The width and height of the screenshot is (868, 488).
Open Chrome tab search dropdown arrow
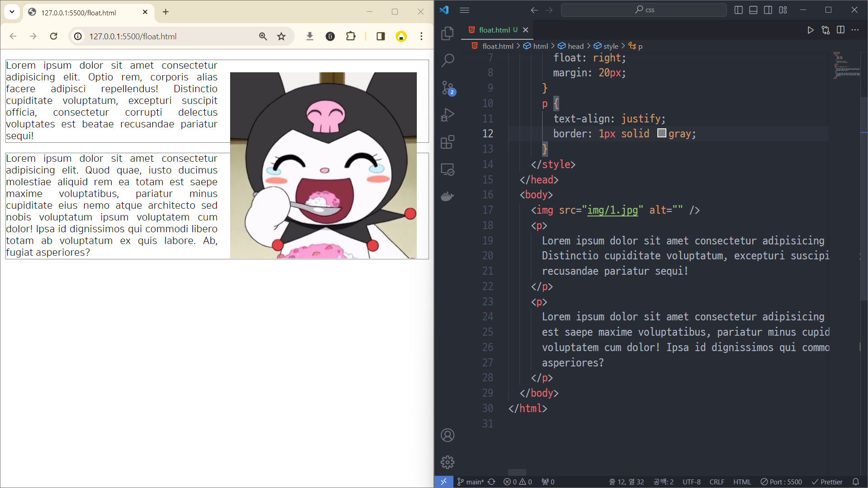[12, 12]
